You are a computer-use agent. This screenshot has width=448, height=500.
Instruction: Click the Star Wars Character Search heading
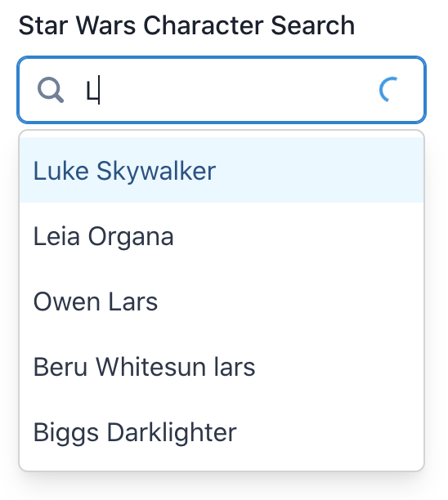tap(186, 25)
